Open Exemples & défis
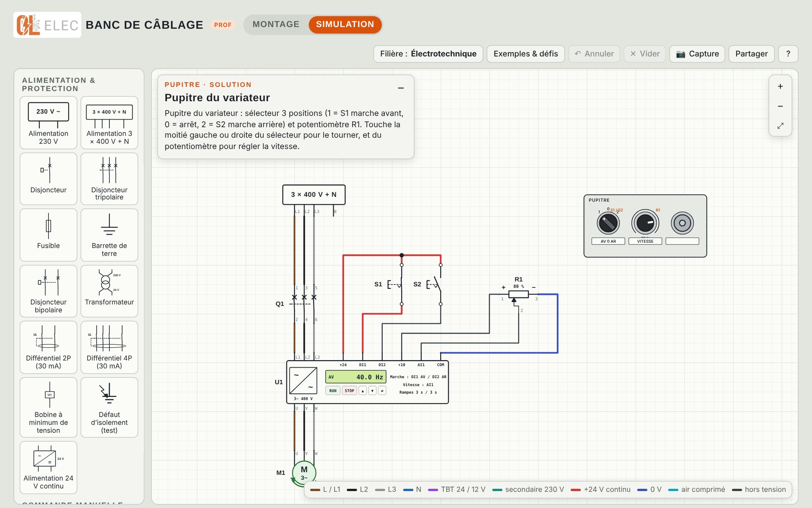This screenshot has height=508, width=812. click(x=526, y=54)
